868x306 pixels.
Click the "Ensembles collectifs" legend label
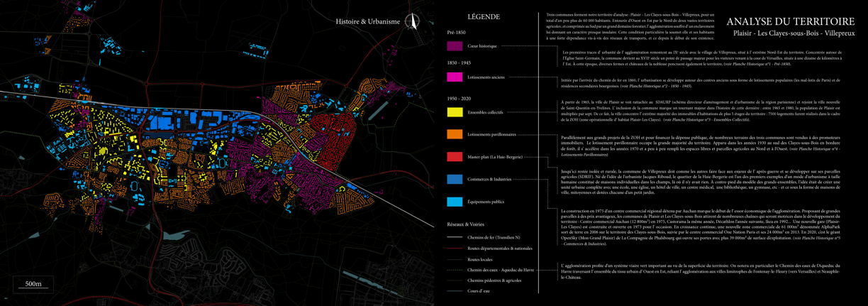click(486, 112)
